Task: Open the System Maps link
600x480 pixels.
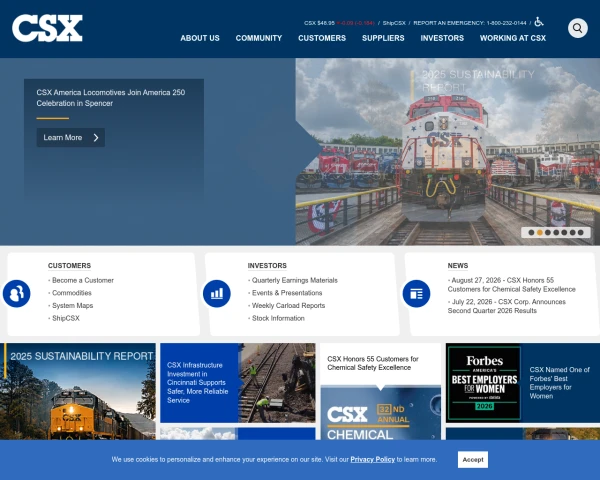Action: pyautogui.click(x=72, y=305)
